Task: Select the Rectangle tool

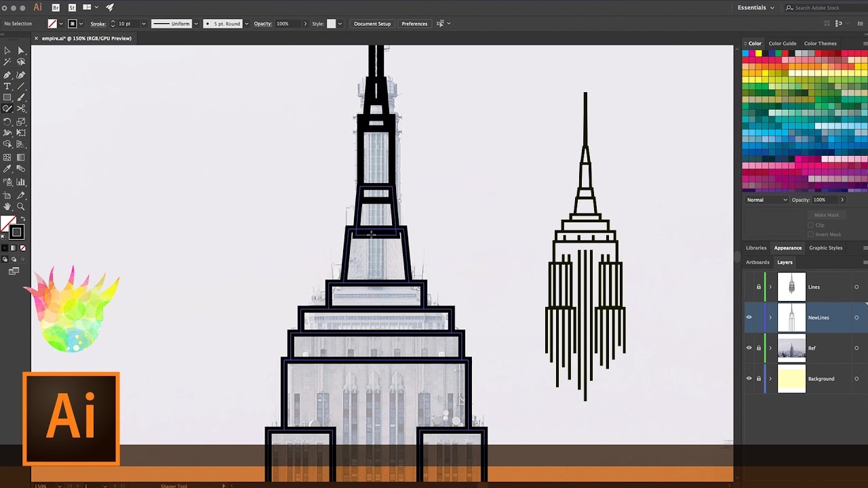Action: pos(7,98)
